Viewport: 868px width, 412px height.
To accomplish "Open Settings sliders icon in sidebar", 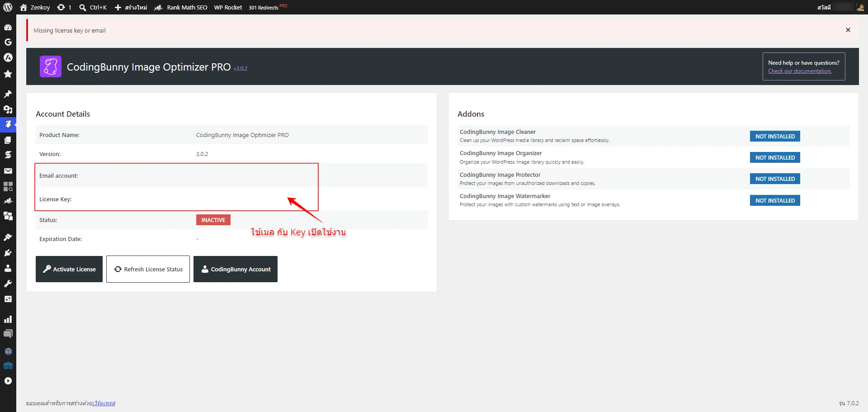I will (x=8, y=299).
